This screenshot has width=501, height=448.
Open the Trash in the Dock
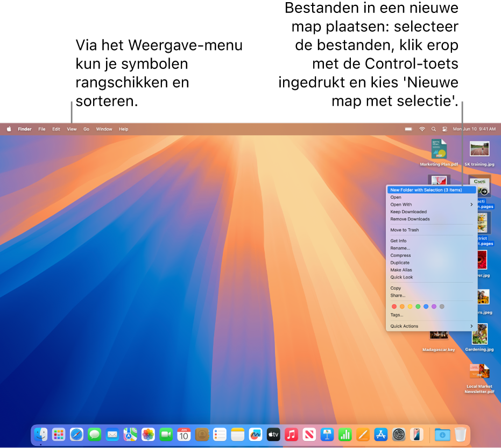(461, 435)
